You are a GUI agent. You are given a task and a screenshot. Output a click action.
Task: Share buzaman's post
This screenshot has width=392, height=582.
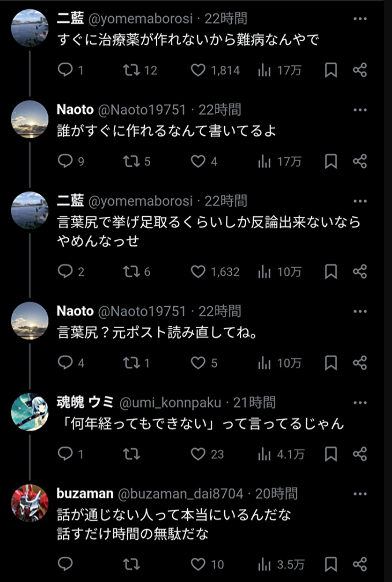[x=360, y=564]
